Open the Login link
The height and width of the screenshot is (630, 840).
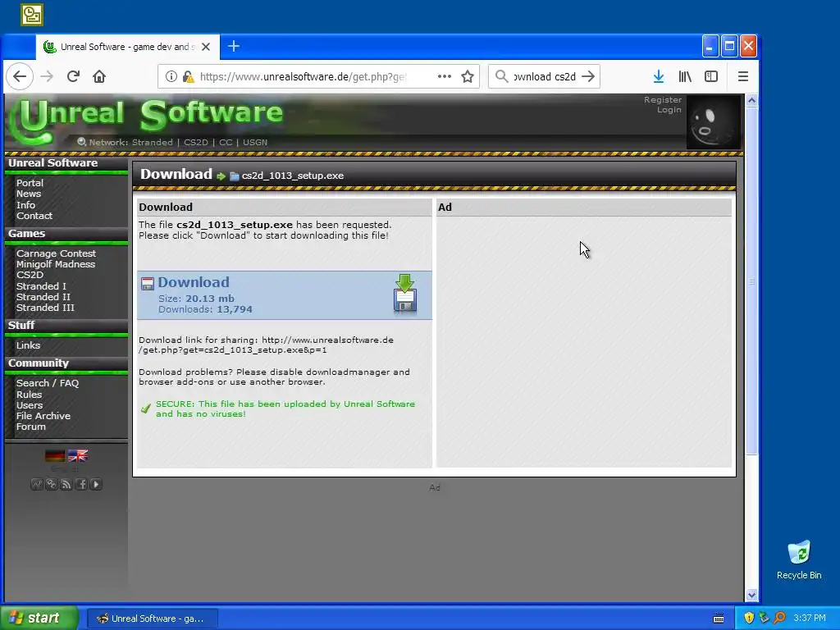tap(669, 110)
